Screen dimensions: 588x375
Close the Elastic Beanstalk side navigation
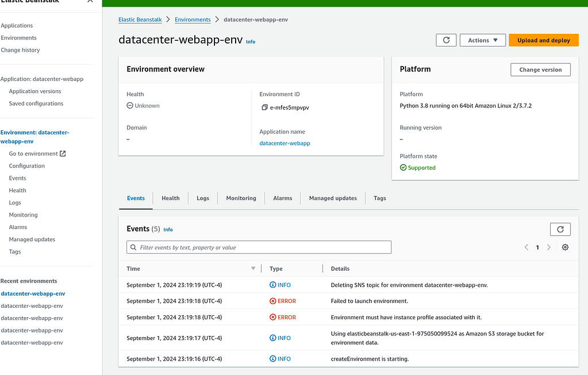(x=90, y=1)
